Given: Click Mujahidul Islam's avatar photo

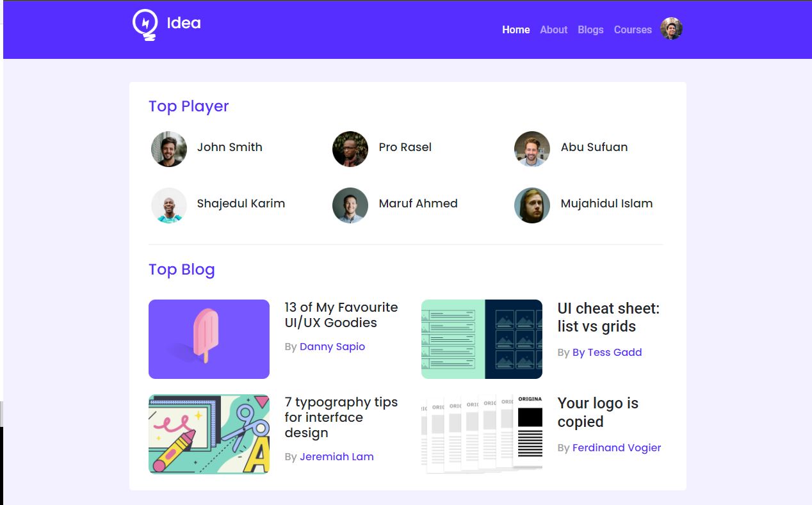Looking at the screenshot, I should [532, 205].
